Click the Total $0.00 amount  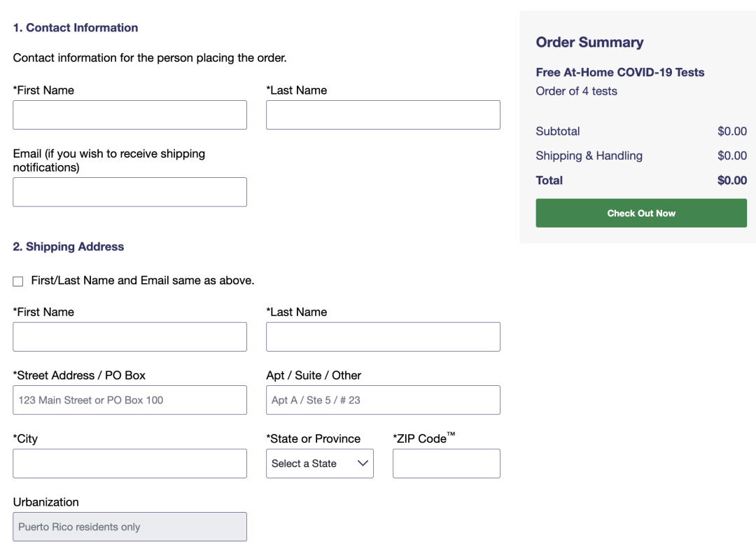pos(731,180)
